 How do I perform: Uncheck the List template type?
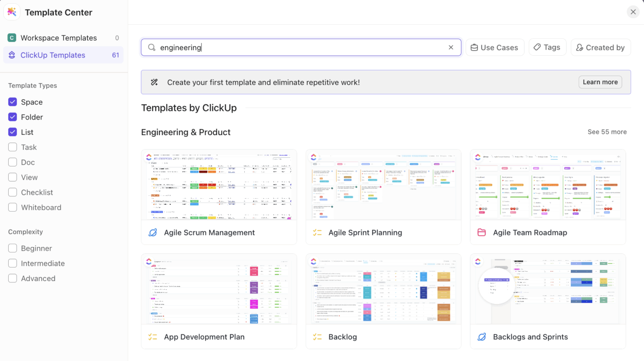click(13, 132)
